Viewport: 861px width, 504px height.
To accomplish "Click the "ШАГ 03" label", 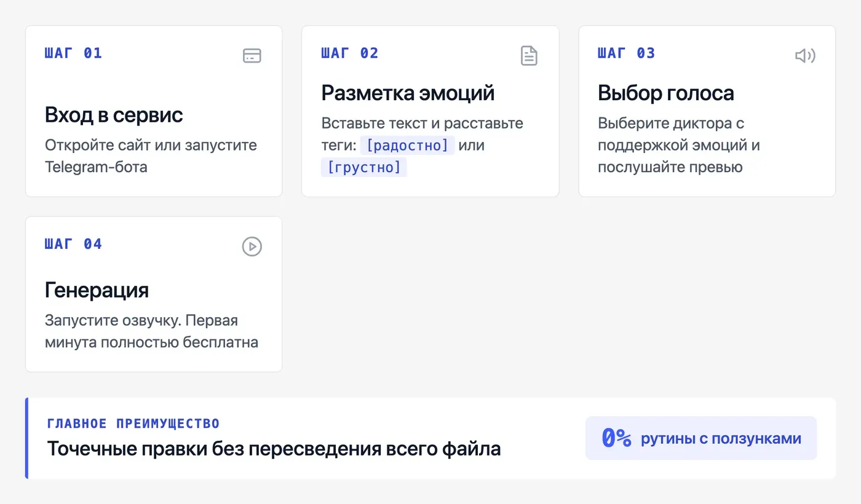I will [627, 53].
